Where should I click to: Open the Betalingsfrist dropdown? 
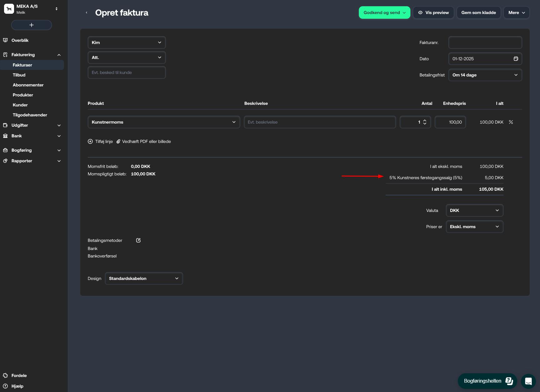[x=485, y=75]
